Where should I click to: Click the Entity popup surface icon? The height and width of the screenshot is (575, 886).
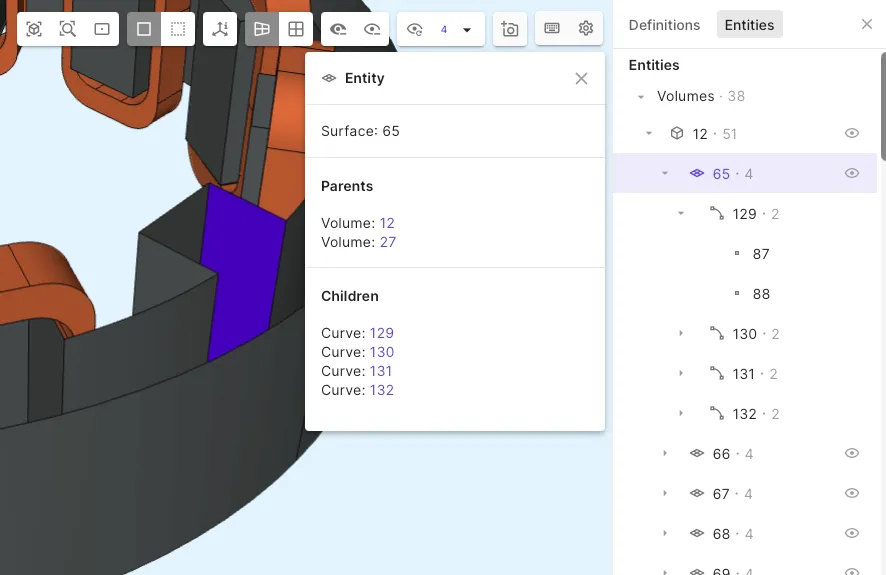329,78
